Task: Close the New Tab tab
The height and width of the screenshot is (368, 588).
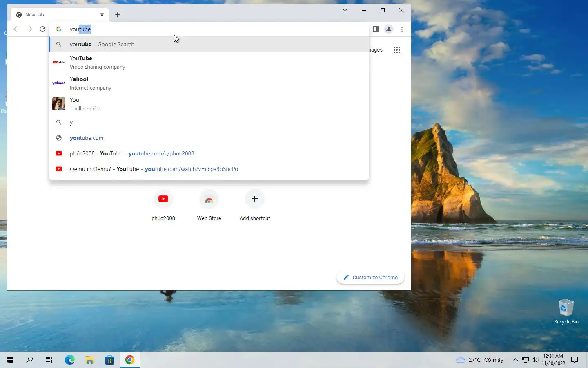Action: [x=102, y=15]
